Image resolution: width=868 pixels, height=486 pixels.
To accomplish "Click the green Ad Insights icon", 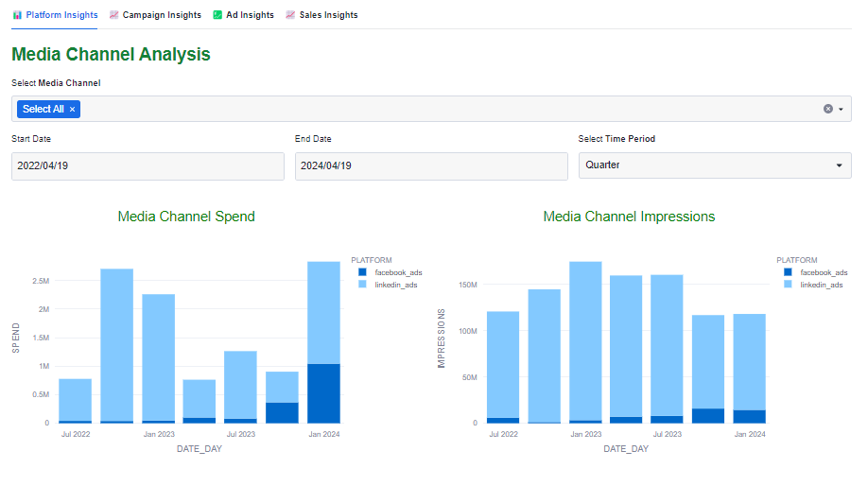I will click(x=217, y=15).
